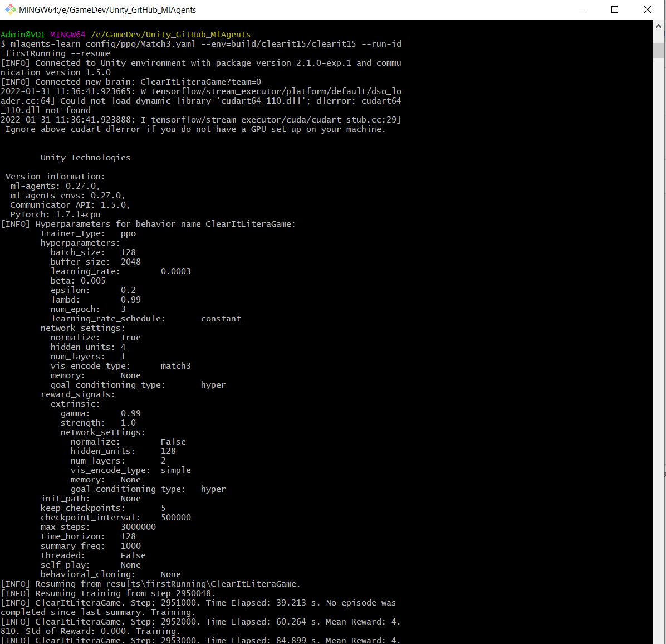Click the path /e/GameDev/Unity_GitHub_MlAgents in prompt
The image size is (666, 644).
pyautogui.click(x=171, y=35)
